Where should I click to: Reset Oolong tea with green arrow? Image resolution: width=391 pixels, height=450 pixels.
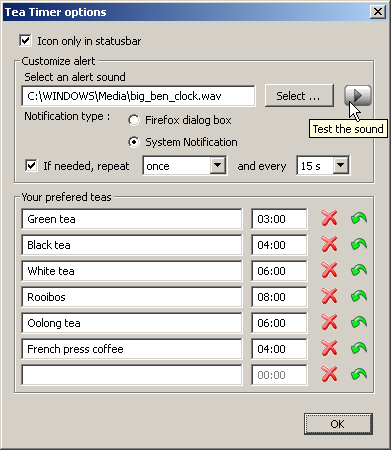pyautogui.click(x=359, y=323)
